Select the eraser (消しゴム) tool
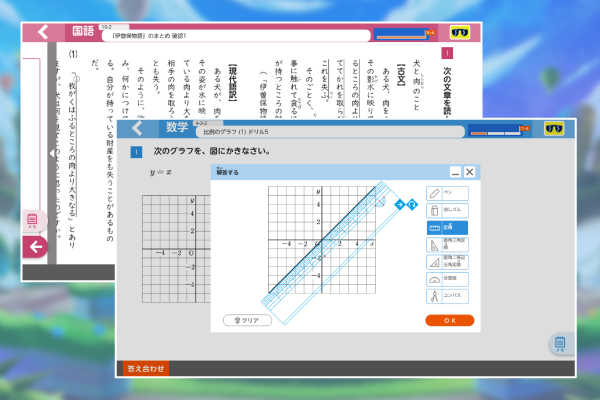 447,211
